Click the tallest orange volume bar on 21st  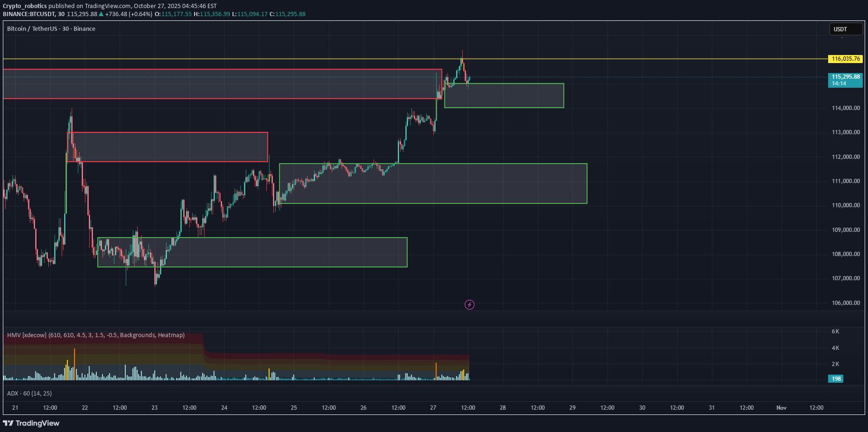(x=75, y=364)
